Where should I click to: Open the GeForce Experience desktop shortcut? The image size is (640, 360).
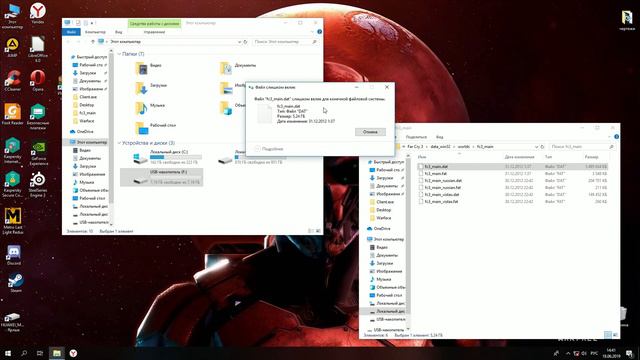coord(38,153)
